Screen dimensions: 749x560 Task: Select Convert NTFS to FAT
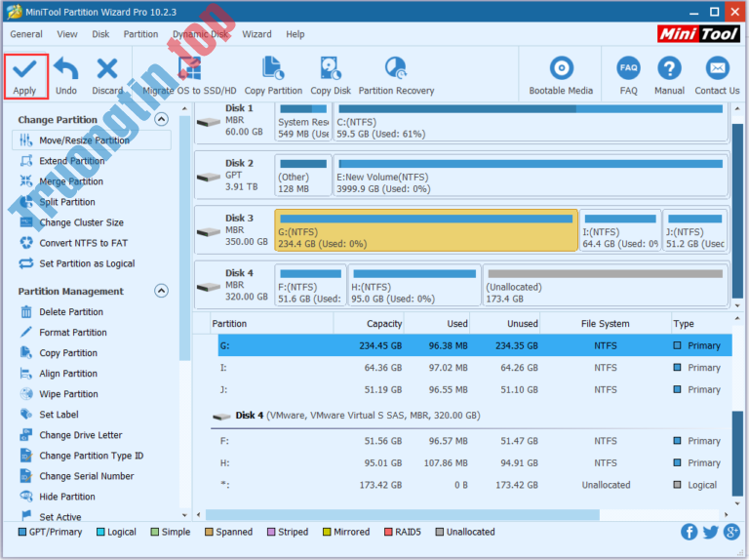(83, 243)
